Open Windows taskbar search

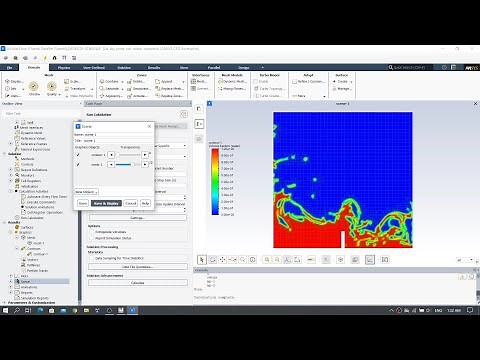(17, 310)
